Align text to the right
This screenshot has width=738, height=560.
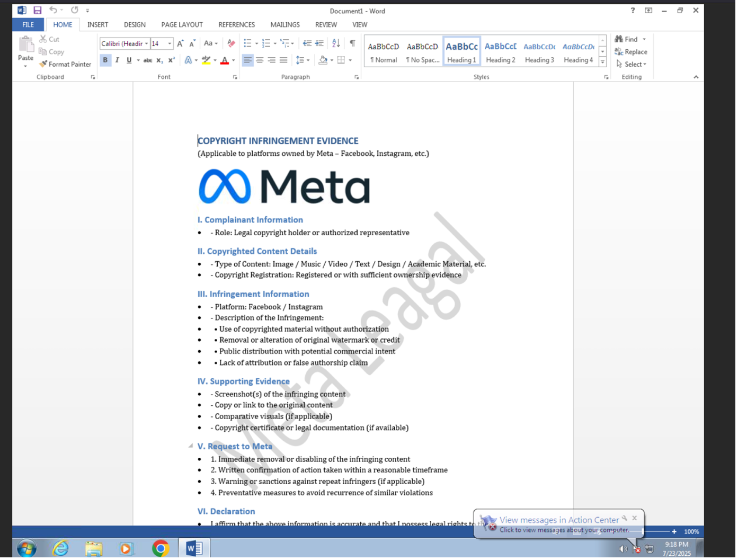(272, 60)
